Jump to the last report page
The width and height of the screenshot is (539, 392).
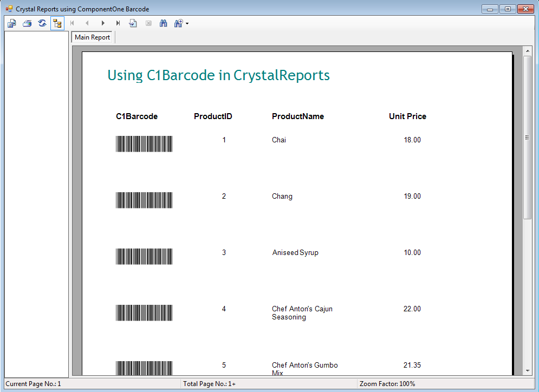click(118, 23)
